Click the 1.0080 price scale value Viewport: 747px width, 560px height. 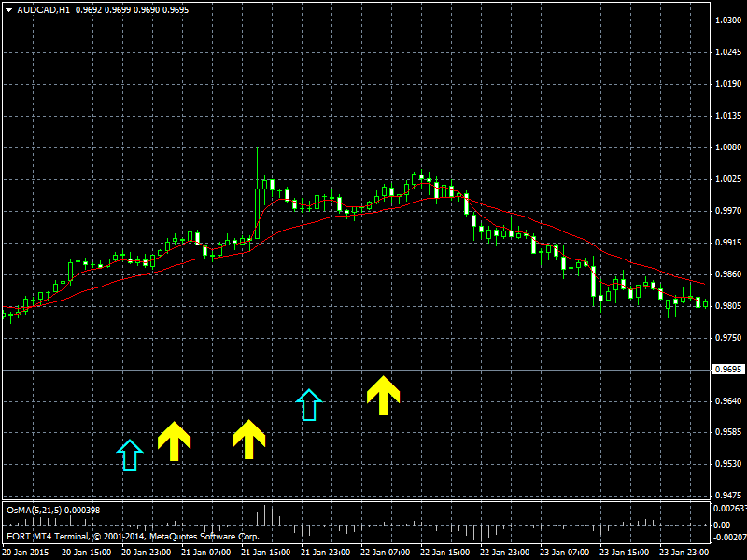(728, 147)
